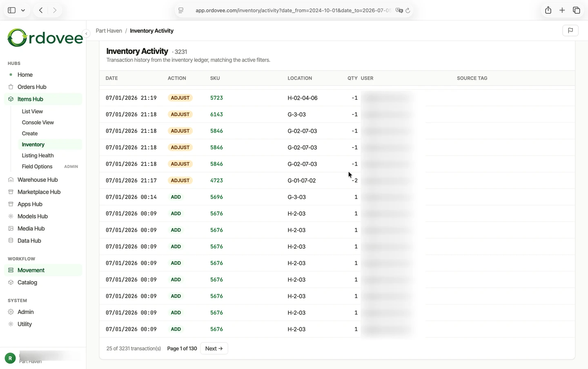
Task: Go forward with browser forward arrow
Action: pos(55,10)
